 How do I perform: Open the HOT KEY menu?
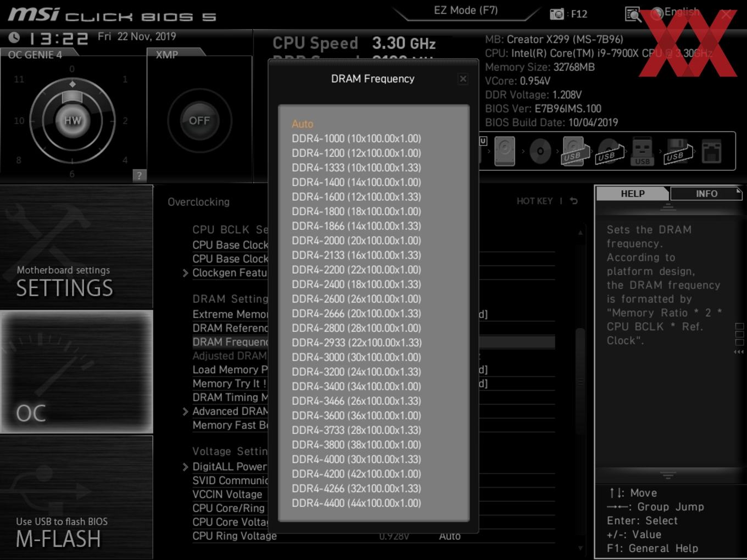click(x=534, y=201)
